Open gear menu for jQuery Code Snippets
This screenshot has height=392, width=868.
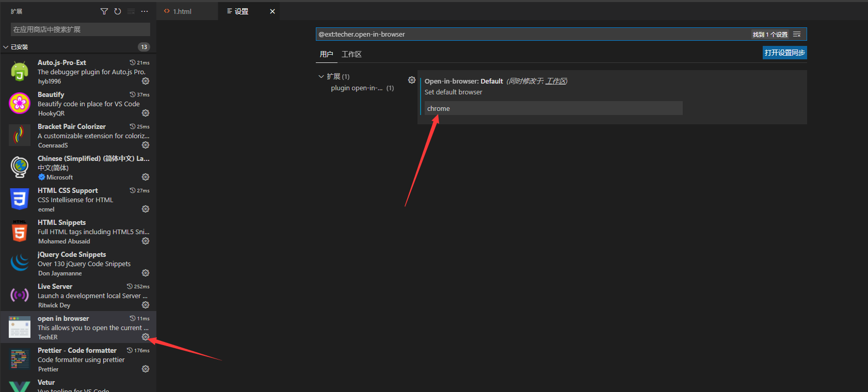click(x=146, y=273)
